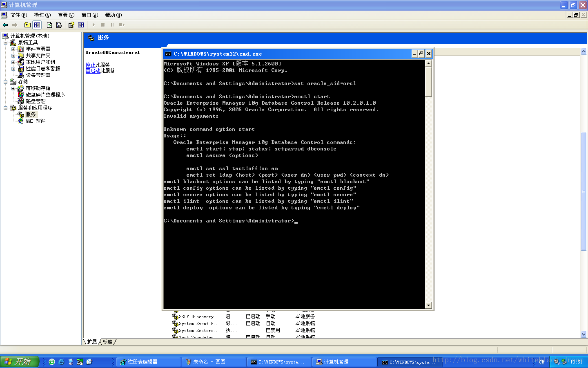Click the System Restore... service row
Screen dimensions: 588x368
click(x=244, y=330)
